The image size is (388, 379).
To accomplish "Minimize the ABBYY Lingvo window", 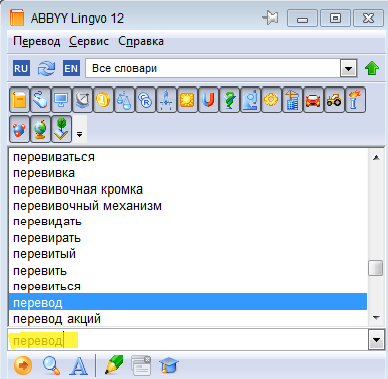I will point(302,18).
